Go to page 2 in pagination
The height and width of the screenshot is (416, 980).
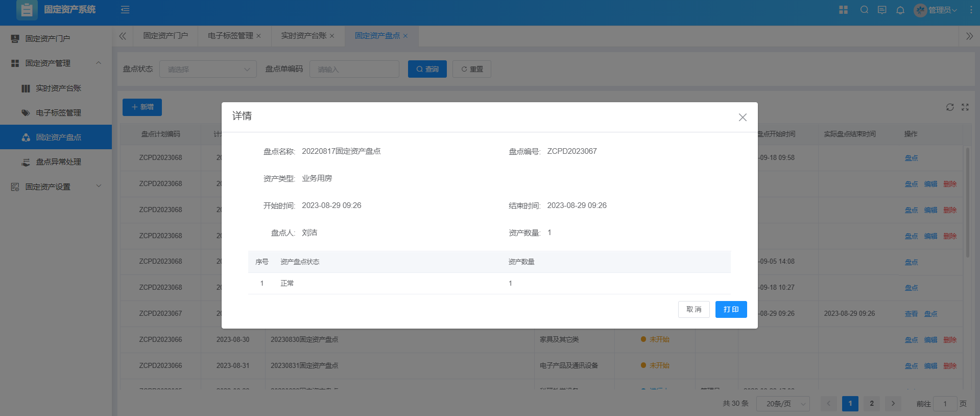click(872, 404)
